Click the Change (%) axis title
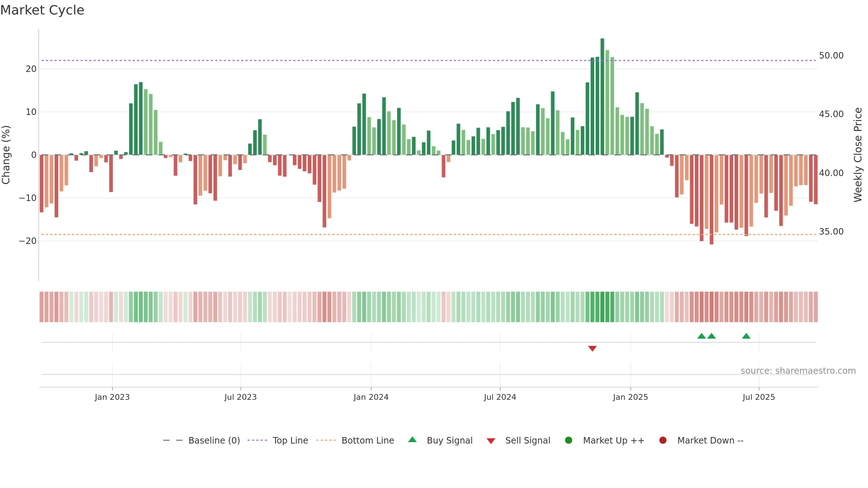This screenshot has height=488, width=868. [x=6, y=155]
